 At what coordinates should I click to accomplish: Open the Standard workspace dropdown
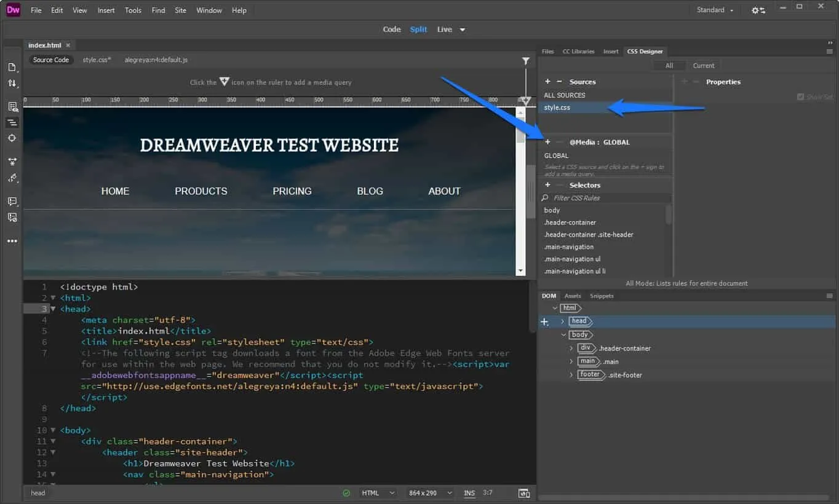pos(715,10)
